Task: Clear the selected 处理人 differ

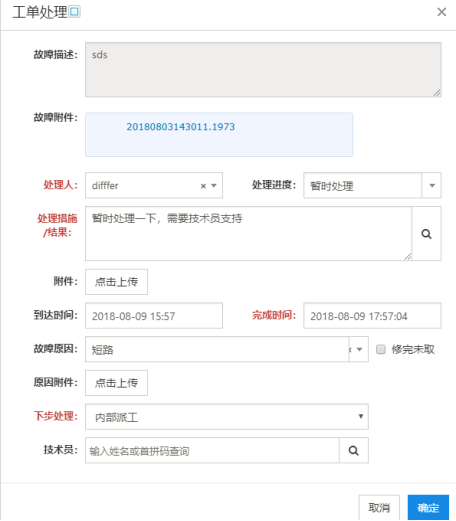Action: coord(203,186)
